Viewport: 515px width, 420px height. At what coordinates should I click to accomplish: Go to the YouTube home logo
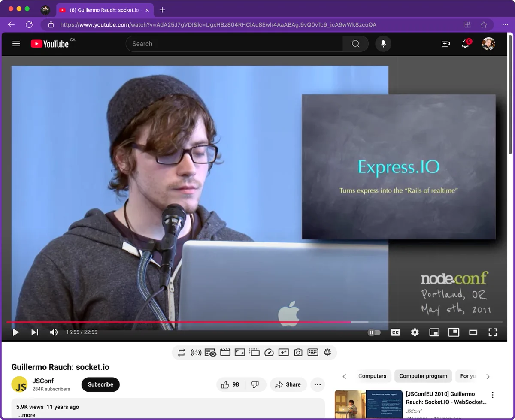click(50, 44)
